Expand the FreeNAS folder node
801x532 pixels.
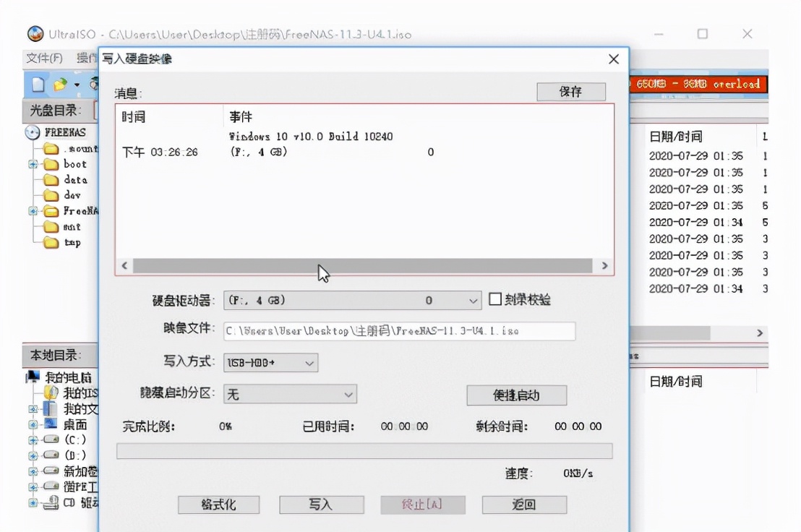coord(33,211)
